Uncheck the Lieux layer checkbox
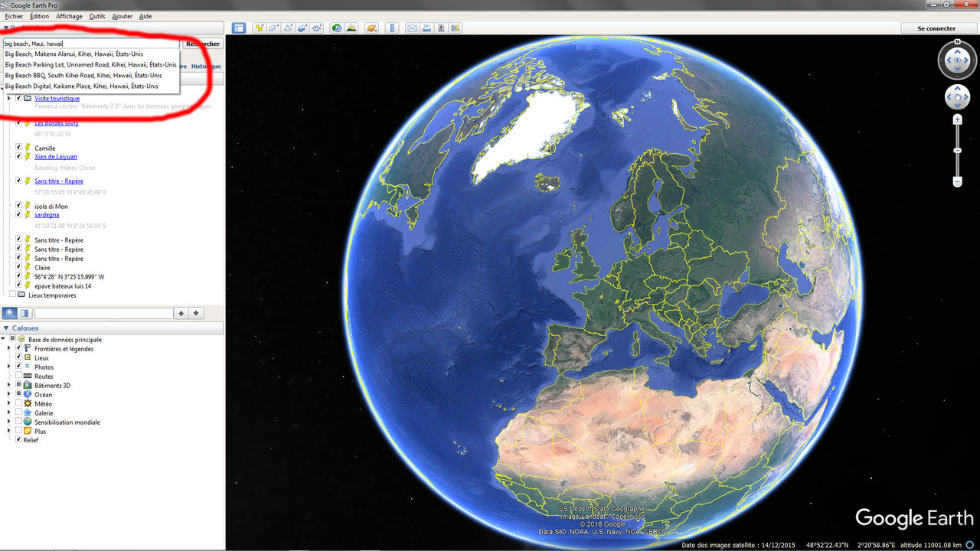The width and height of the screenshot is (980, 551). pos(18,357)
